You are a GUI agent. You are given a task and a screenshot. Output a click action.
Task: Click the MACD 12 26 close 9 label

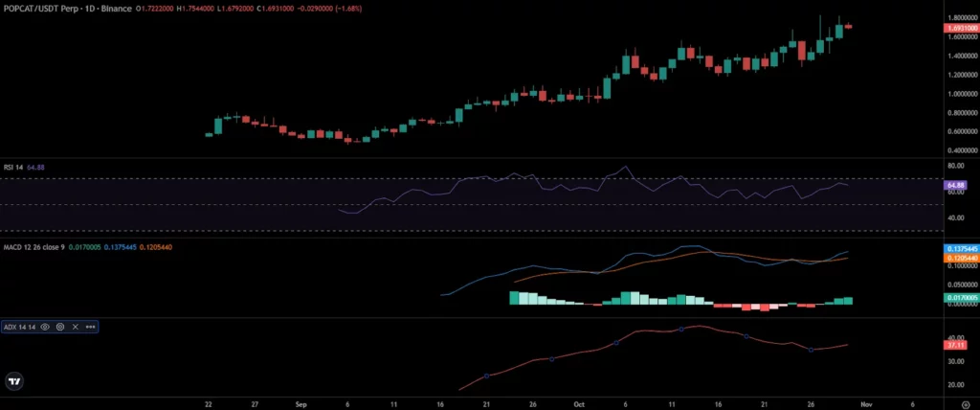(x=33, y=247)
